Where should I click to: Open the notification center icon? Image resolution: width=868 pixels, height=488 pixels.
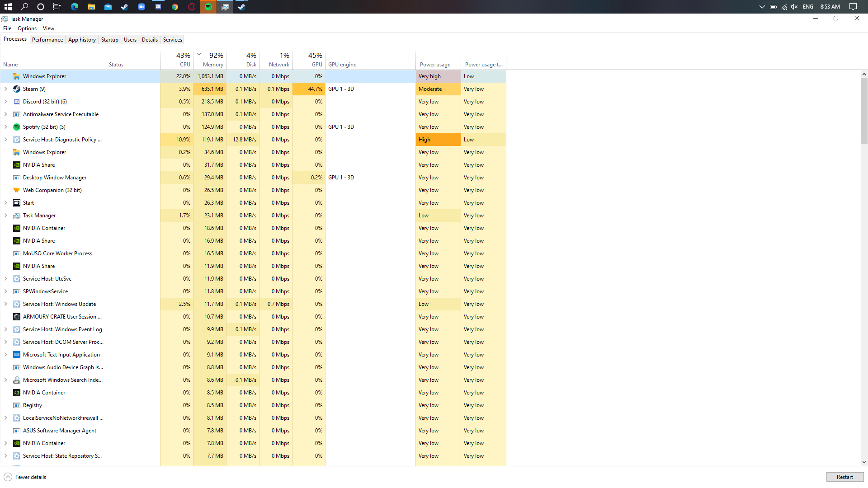coord(853,7)
